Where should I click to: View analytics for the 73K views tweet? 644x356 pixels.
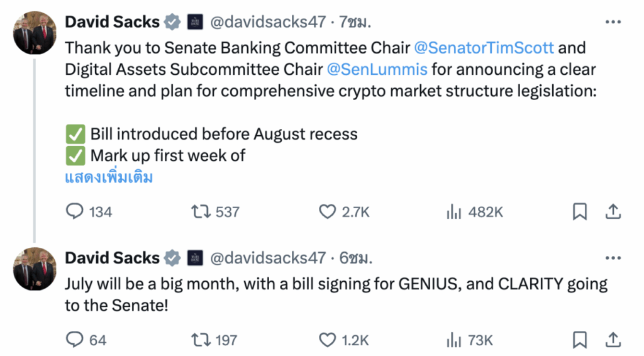point(454,340)
